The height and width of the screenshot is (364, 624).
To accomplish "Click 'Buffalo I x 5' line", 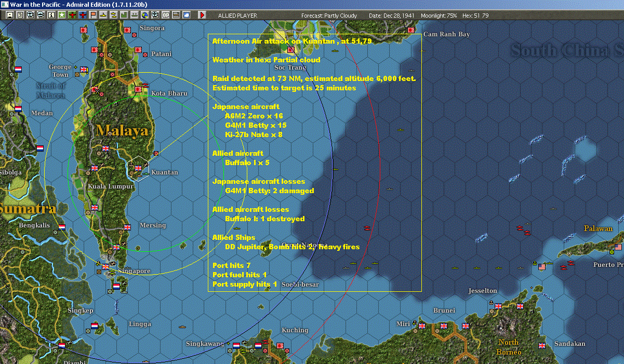I will [247, 163].
